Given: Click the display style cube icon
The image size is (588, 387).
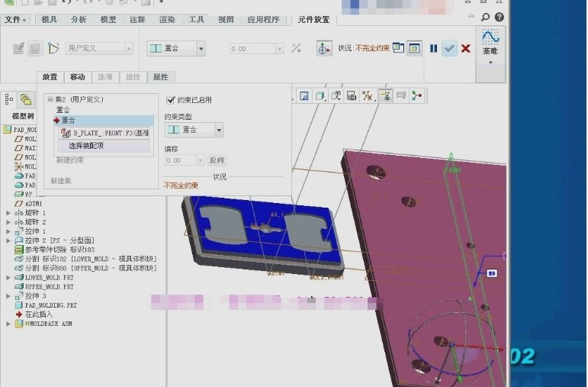Looking at the screenshot, I should [320, 96].
